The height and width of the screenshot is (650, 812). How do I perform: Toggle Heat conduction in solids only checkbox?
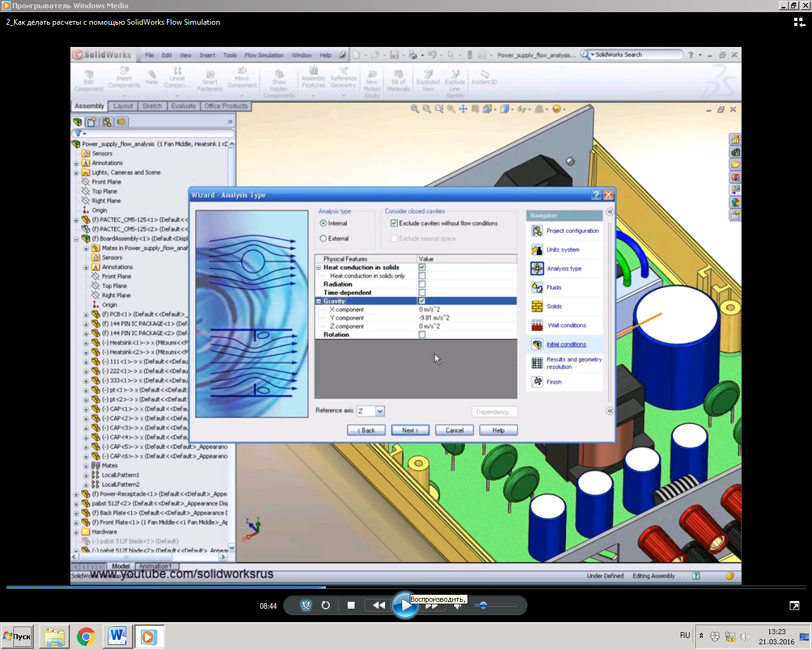[422, 275]
